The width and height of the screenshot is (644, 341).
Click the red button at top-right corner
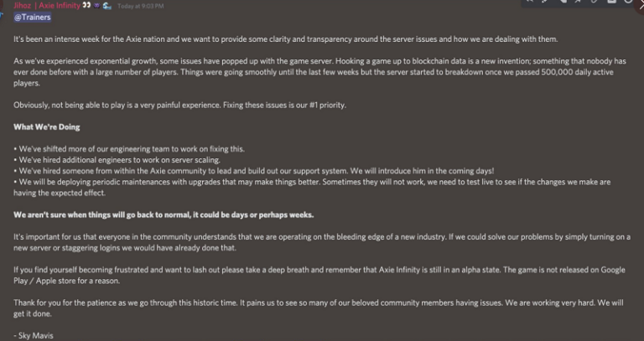tap(639, 4)
